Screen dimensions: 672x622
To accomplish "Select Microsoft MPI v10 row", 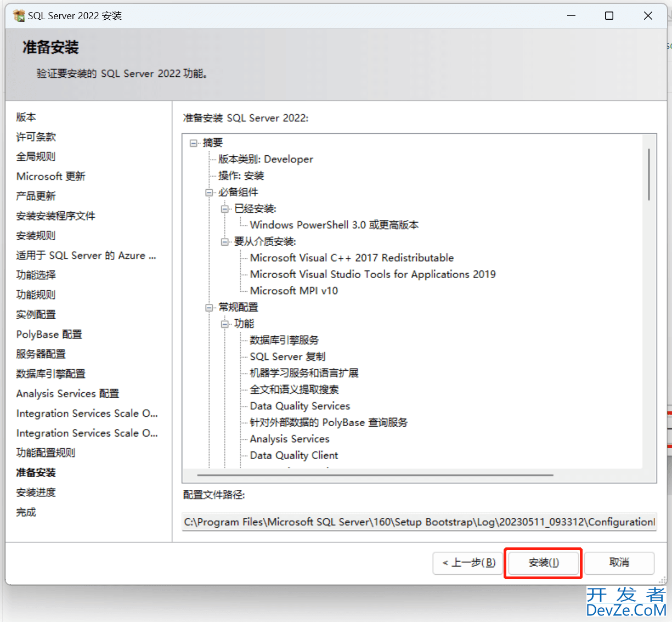I will 294,291.
